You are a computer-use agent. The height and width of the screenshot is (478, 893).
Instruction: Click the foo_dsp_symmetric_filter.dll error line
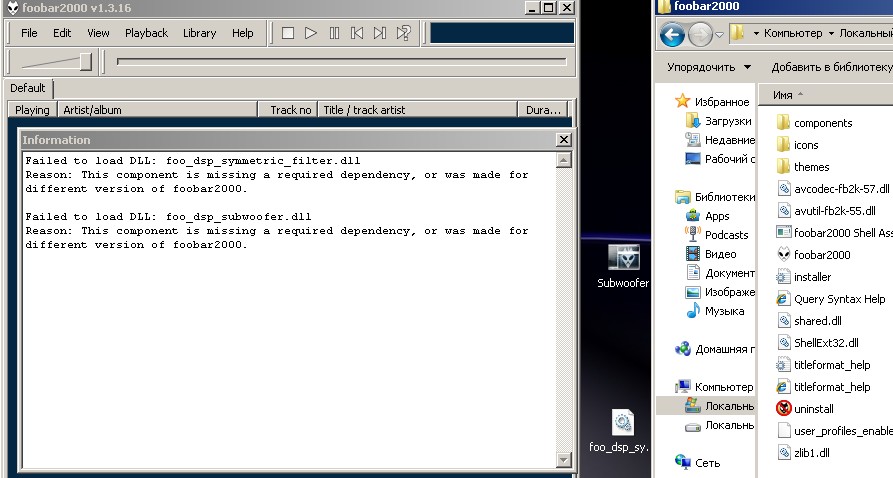point(192,161)
